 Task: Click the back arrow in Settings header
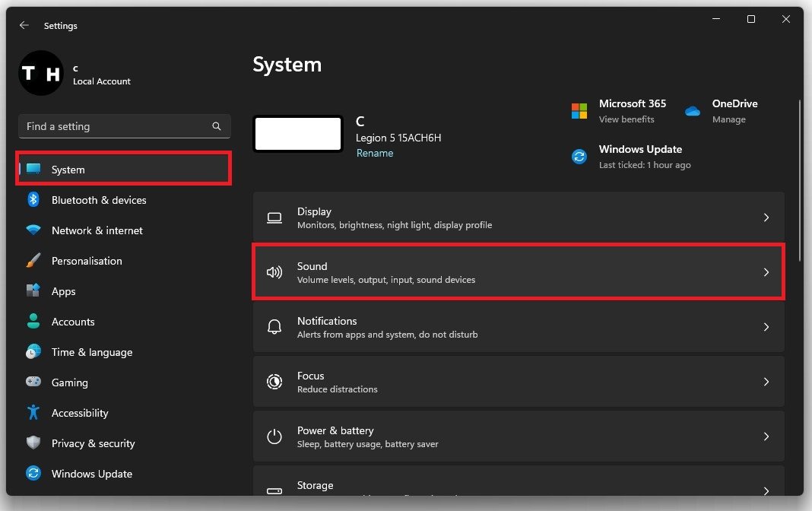(x=24, y=26)
